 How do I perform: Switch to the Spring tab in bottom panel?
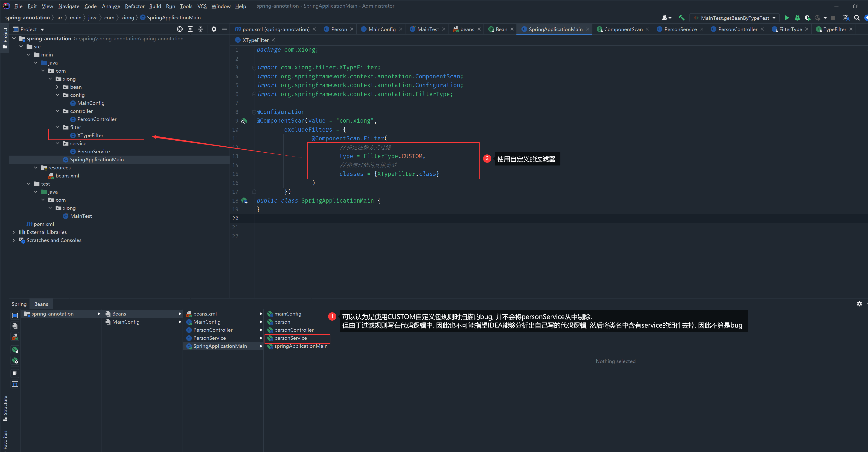19,304
